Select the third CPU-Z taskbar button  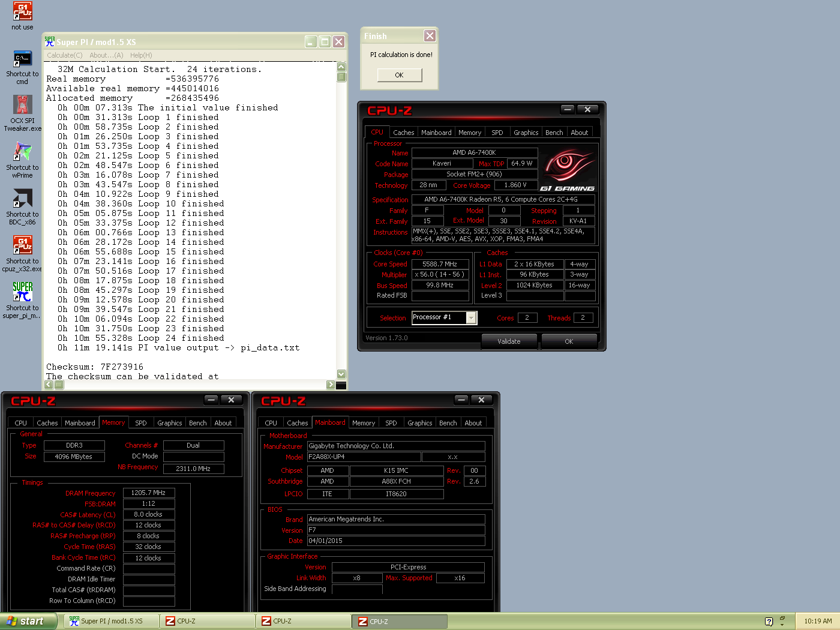point(400,621)
